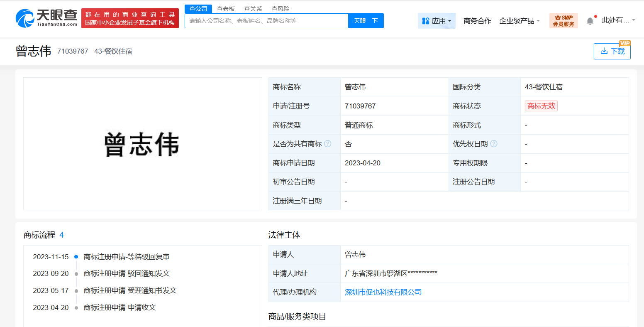Screen dimensions: 644x327
Task: Click help icon beside 优先权日期
Action: [x=494, y=144]
